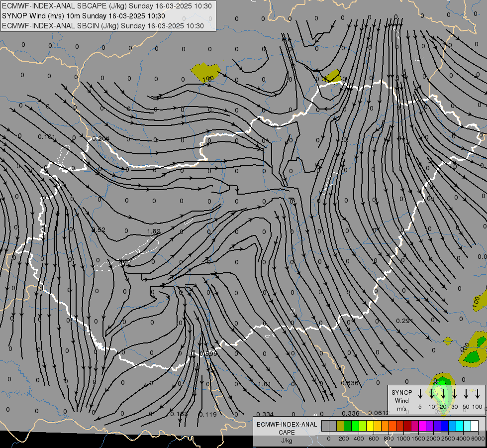
Task: Click the 1.01 value on the map
Action: 265,384
